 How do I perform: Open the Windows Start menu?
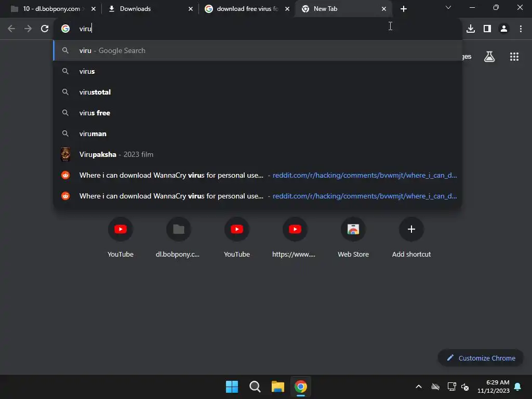[x=232, y=387]
